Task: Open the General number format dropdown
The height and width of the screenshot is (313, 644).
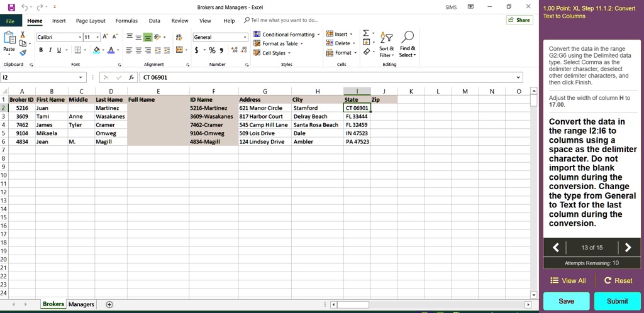Action: tap(245, 37)
